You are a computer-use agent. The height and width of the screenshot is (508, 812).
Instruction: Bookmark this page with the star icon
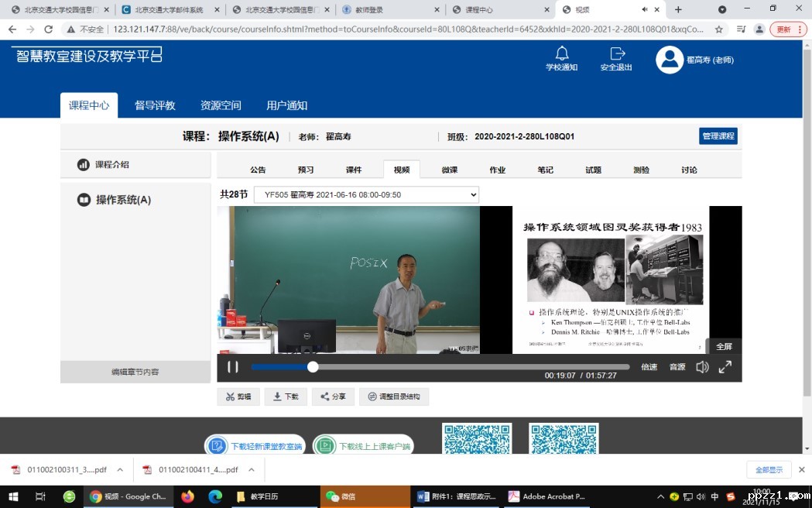(x=719, y=29)
